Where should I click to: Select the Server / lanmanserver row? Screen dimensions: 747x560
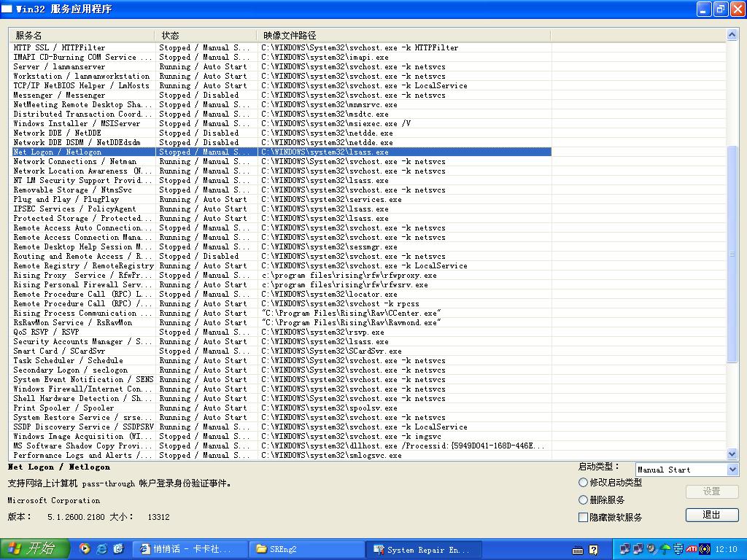coord(281,66)
